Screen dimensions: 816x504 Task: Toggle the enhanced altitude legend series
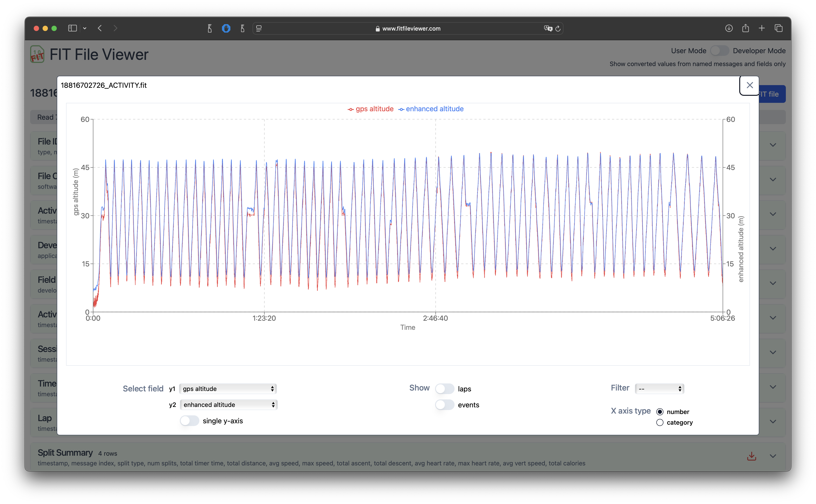click(431, 109)
